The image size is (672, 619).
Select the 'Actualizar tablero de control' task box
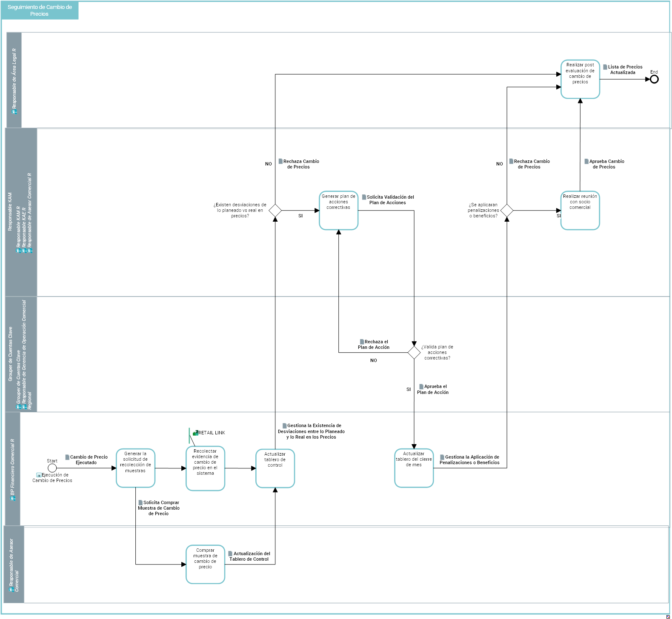click(275, 468)
